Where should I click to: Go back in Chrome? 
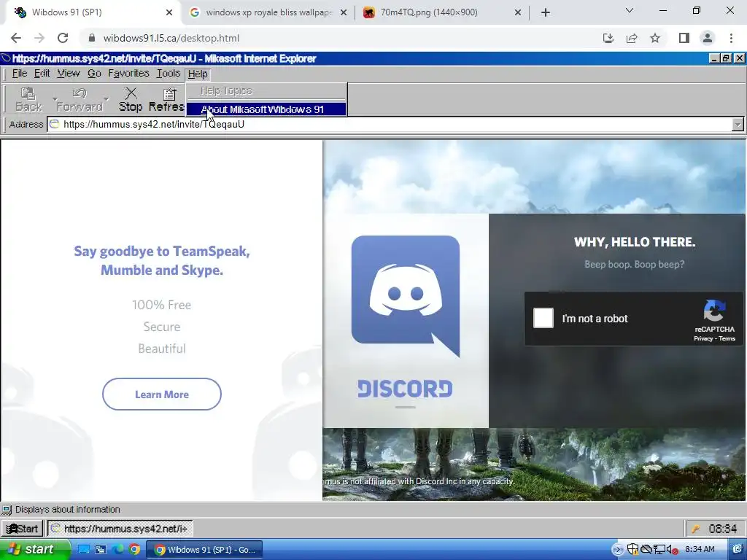16,38
